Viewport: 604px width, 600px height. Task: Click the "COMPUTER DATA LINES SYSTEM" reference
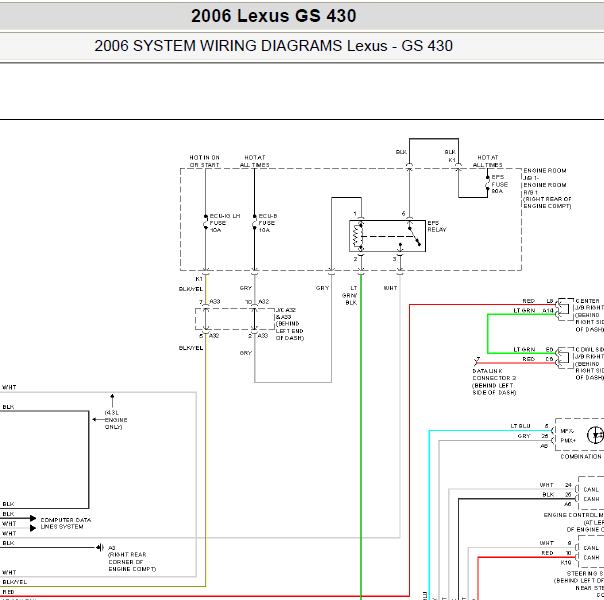pyautogui.click(x=66, y=523)
